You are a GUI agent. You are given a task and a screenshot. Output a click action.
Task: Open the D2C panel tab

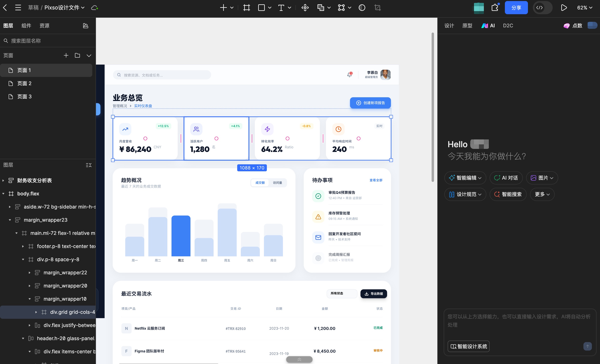coord(508,26)
